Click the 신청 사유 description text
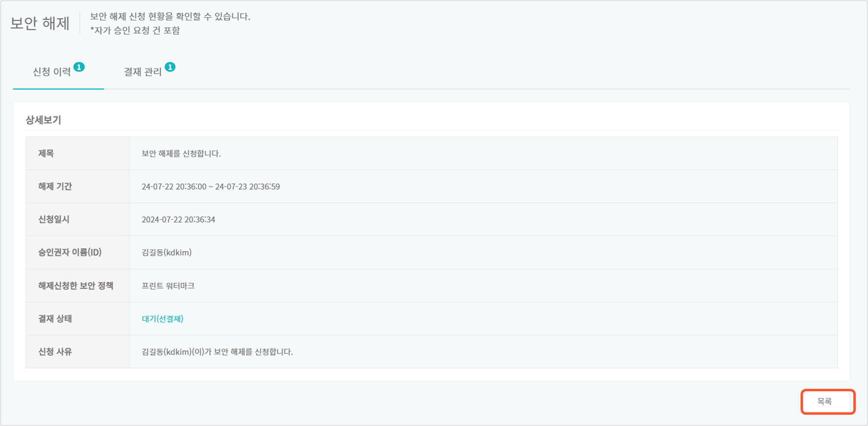 pos(217,352)
